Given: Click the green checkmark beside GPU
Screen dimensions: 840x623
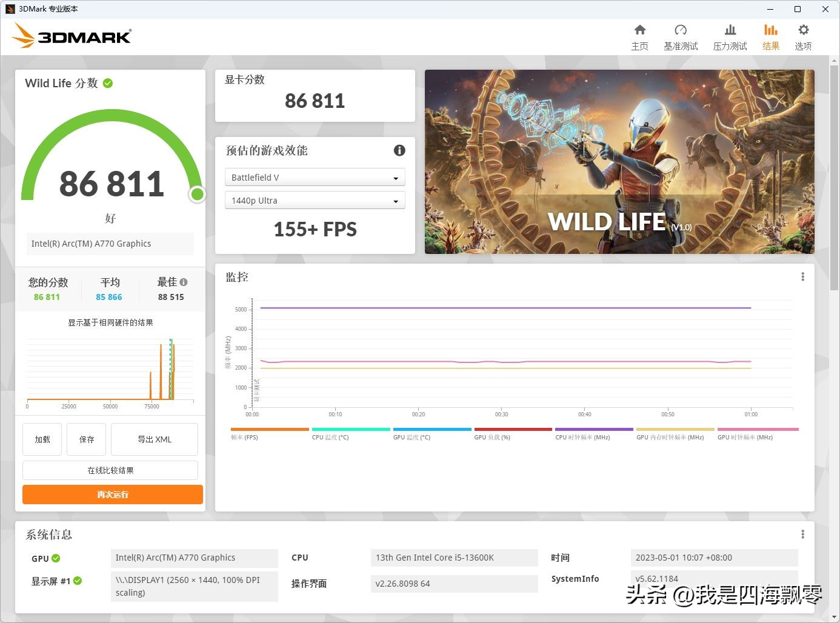Looking at the screenshot, I should [55, 558].
